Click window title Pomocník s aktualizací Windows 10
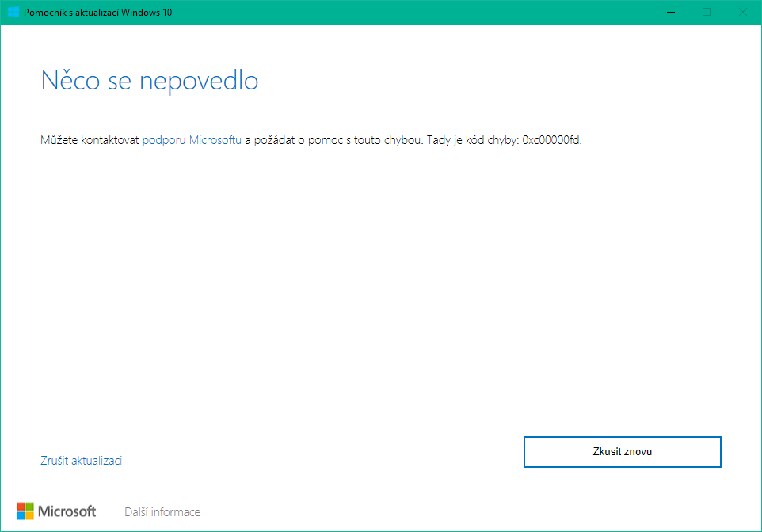The width and height of the screenshot is (762, 532). tap(97, 13)
